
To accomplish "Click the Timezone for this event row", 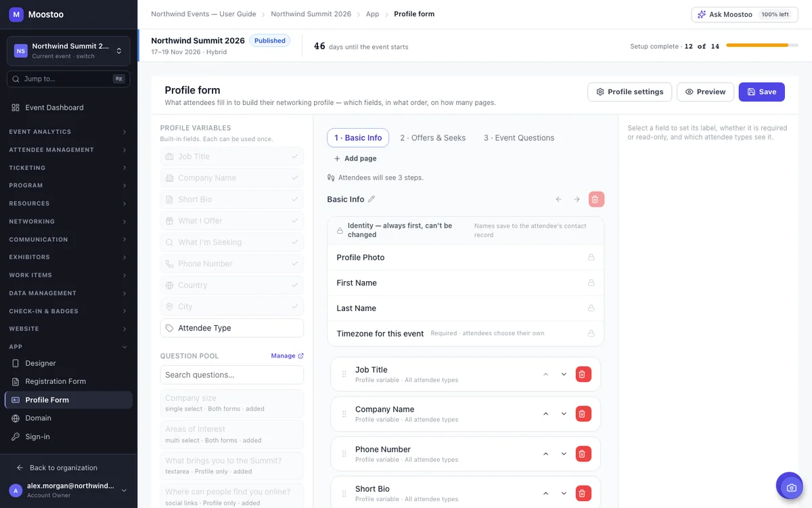I will tap(466, 333).
